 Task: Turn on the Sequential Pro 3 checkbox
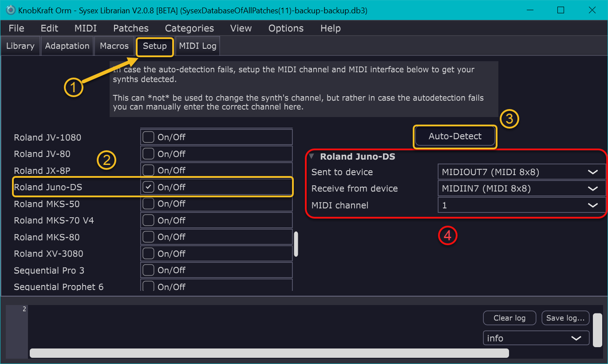point(148,270)
